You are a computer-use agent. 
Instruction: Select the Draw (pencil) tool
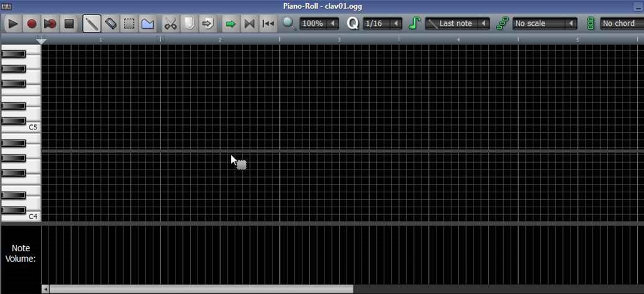tap(92, 24)
